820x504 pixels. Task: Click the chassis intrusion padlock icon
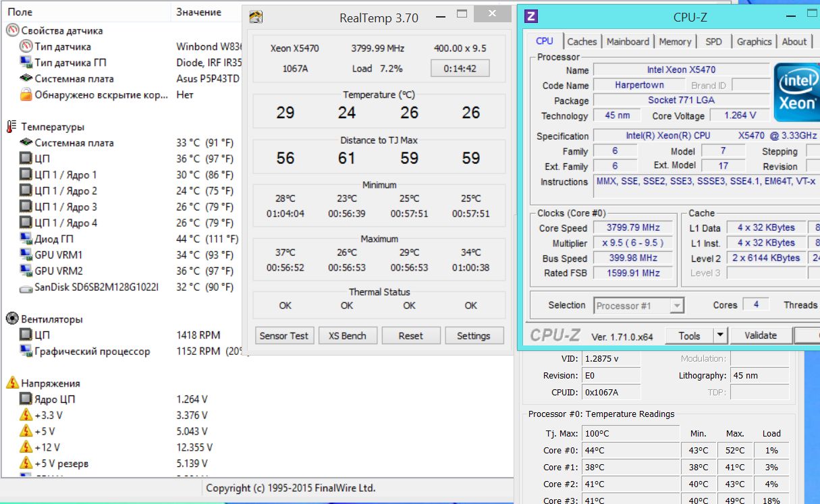pos(26,95)
